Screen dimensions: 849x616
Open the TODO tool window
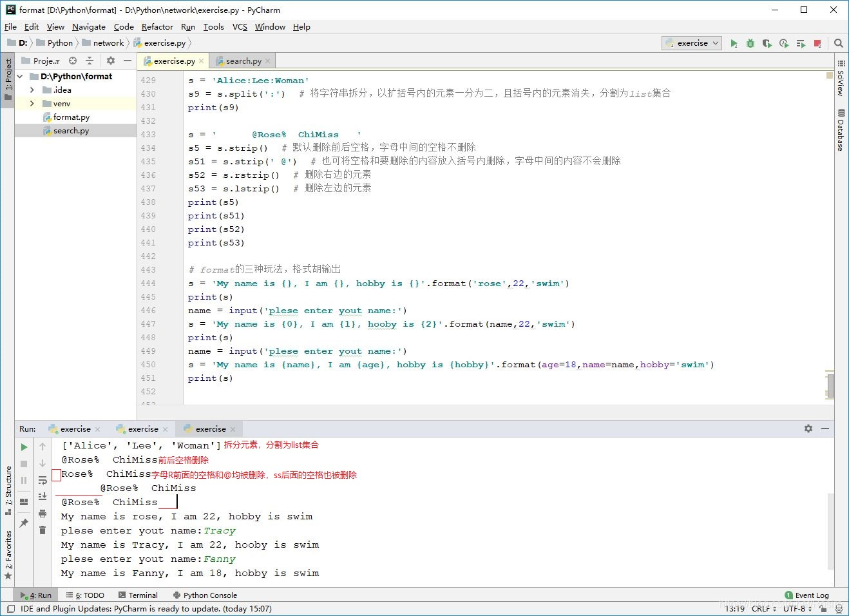click(85, 595)
